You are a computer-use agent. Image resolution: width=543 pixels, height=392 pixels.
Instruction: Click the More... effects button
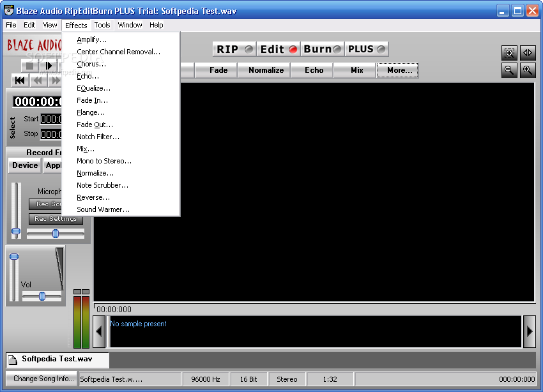tap(397, 70)
